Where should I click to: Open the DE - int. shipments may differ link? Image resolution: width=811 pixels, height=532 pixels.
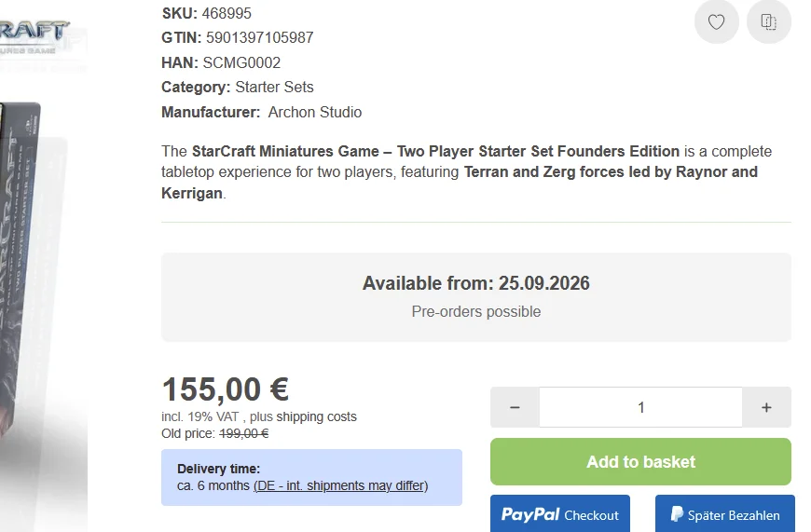point(341,486)
